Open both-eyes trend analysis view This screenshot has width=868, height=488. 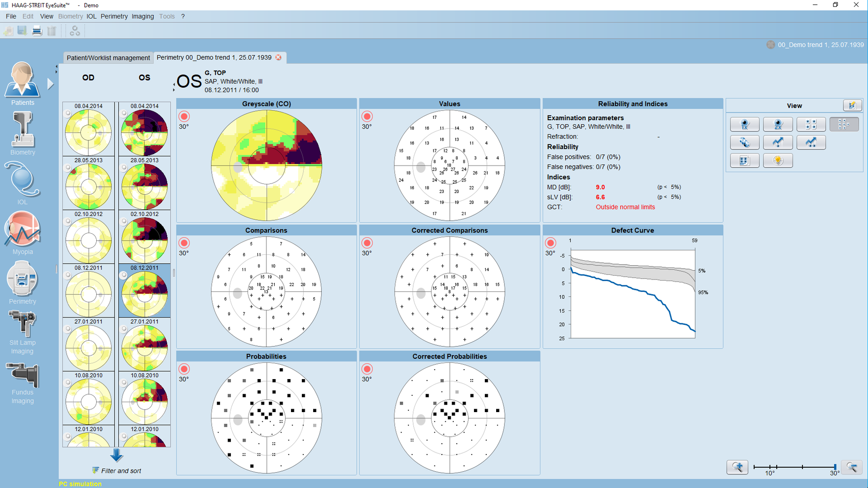811,142
